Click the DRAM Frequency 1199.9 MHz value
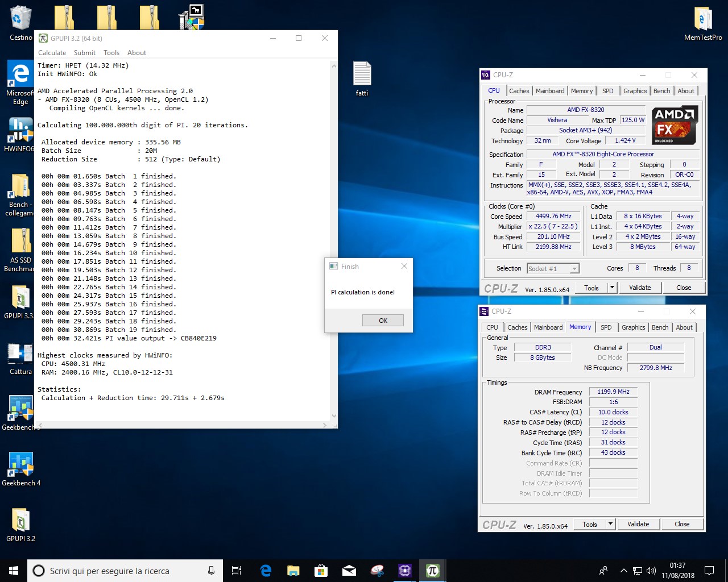The width and height of the screenshot is (728, 582). [613, 392]
